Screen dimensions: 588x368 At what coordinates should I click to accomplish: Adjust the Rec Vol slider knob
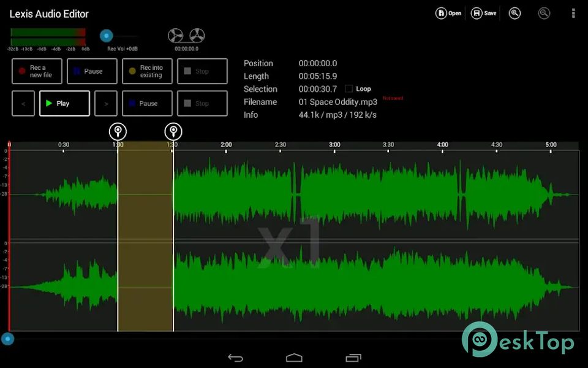[107, 36]
